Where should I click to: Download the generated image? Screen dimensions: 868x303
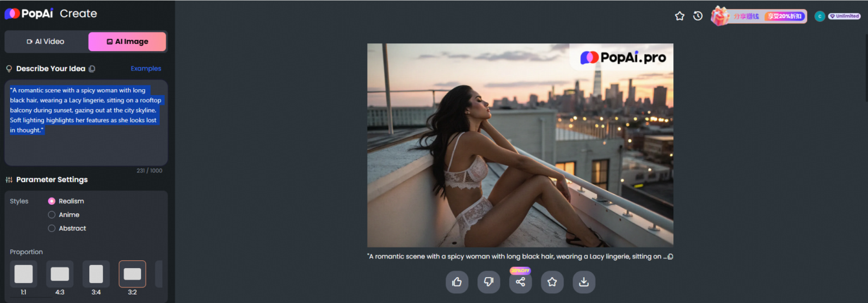584,282
